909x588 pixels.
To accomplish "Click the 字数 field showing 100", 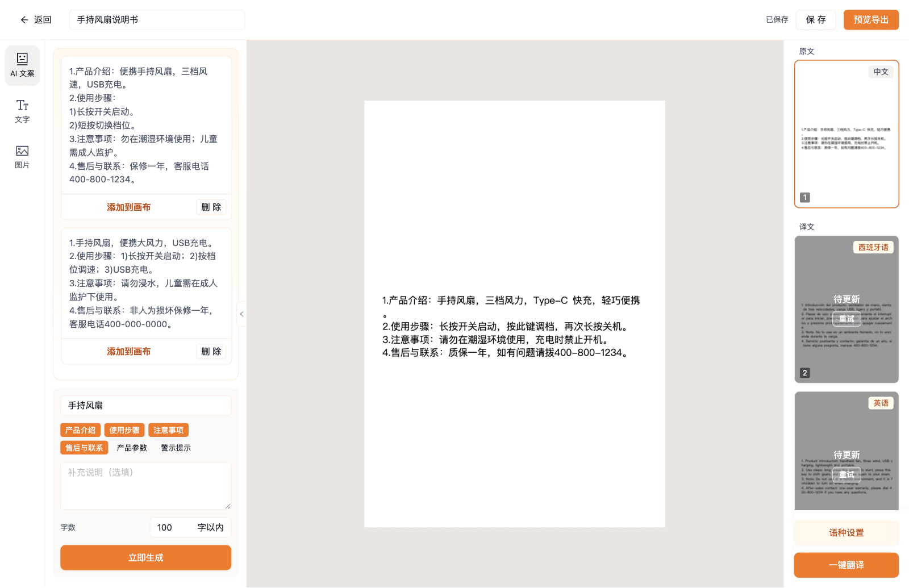I will click(190, 528).
